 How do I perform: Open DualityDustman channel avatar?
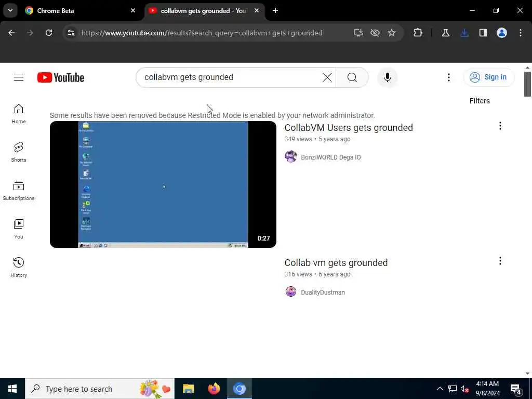(291, 292)
